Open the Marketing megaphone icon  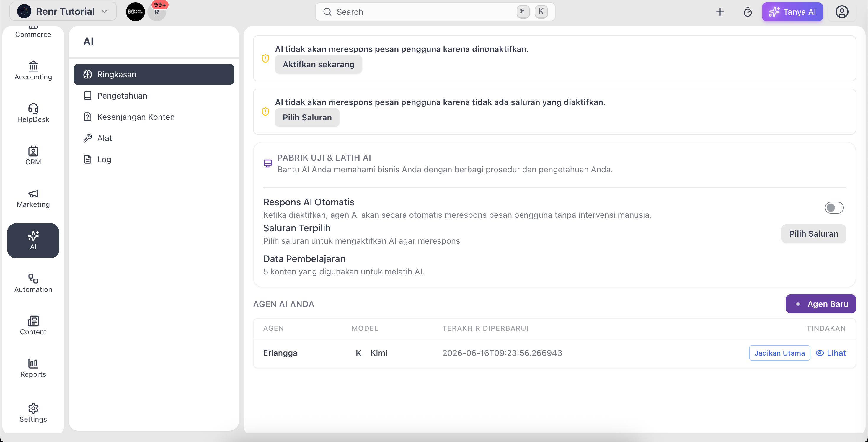click(x=33, y=194)
